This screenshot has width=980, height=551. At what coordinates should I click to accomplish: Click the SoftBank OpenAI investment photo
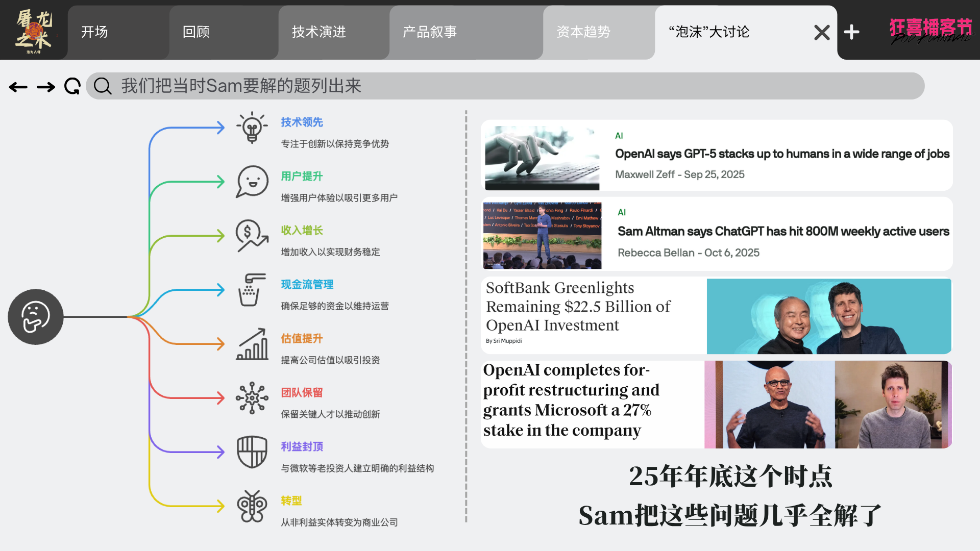(x=828, y=316)
